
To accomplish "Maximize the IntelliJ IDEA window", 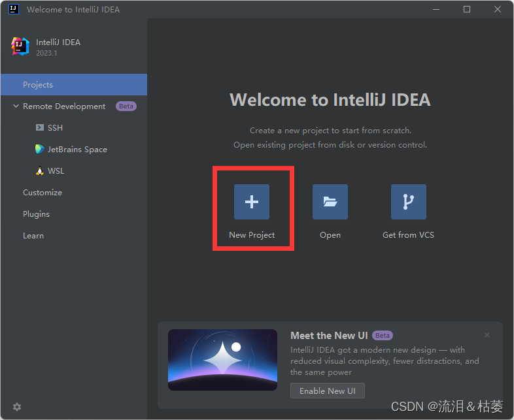I will (x=467, y=9).
